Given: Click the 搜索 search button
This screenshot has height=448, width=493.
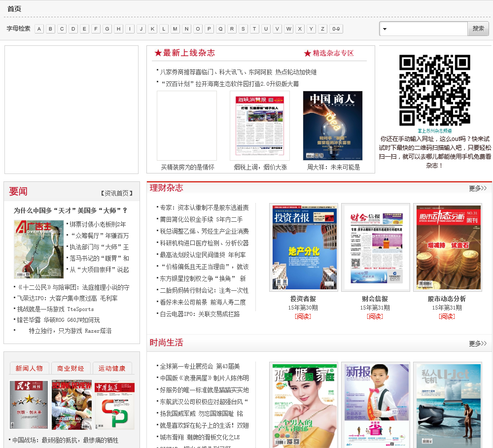Looking at the screenshot, I should click(x=478, y=29).
